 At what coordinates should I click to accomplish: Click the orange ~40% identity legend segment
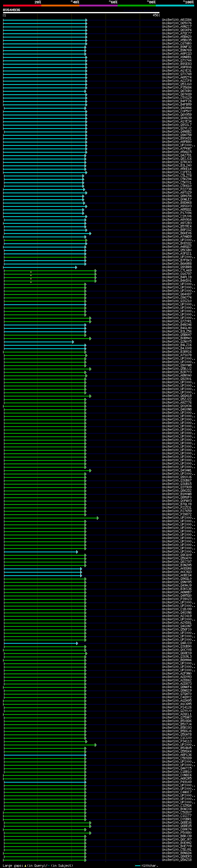pos(60,6)
